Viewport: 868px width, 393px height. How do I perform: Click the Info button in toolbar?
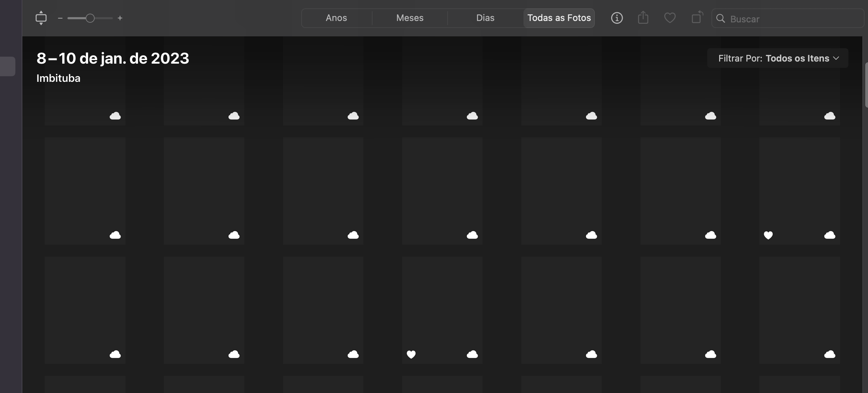click(x=617, y=18)
